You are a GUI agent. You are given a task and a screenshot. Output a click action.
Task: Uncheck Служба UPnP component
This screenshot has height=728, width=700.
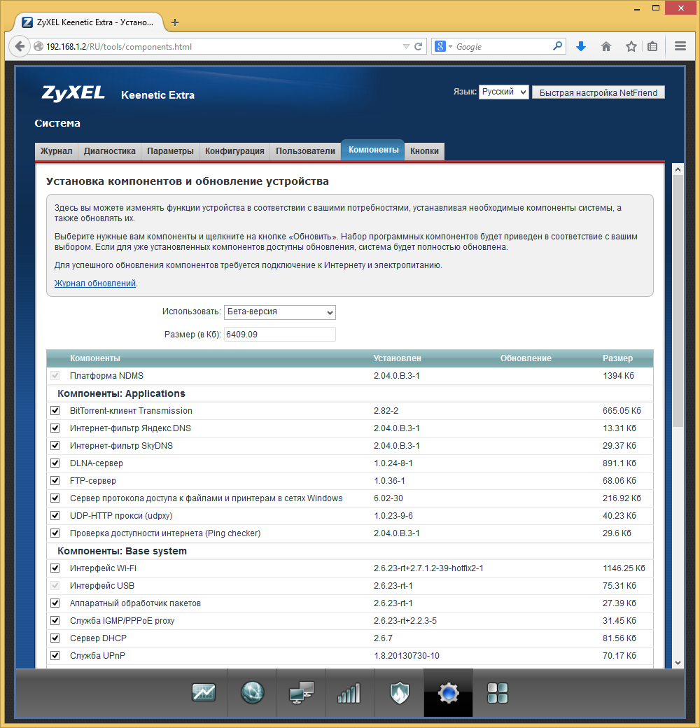pos(55,656)
